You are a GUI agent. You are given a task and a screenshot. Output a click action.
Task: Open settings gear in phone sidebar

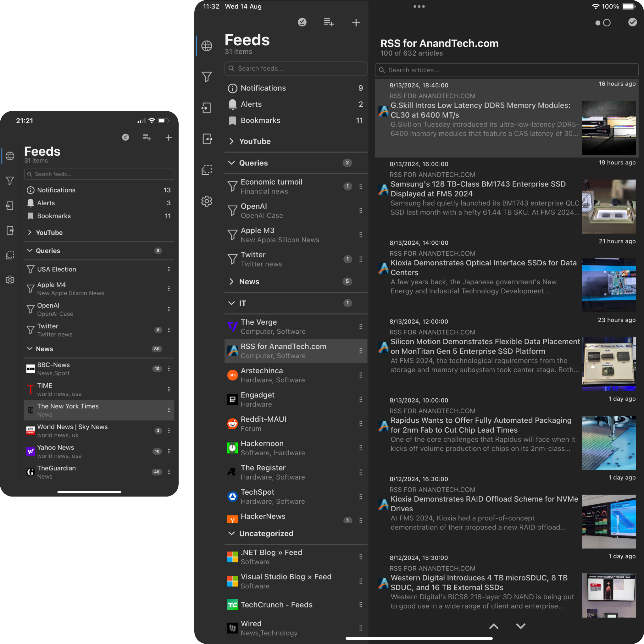(x=10, y=280)
